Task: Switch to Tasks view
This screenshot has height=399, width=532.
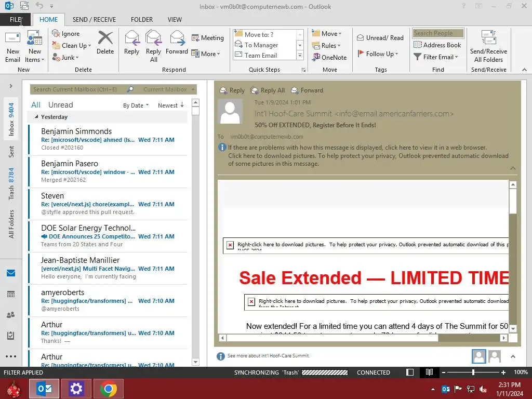Action: 11,336
